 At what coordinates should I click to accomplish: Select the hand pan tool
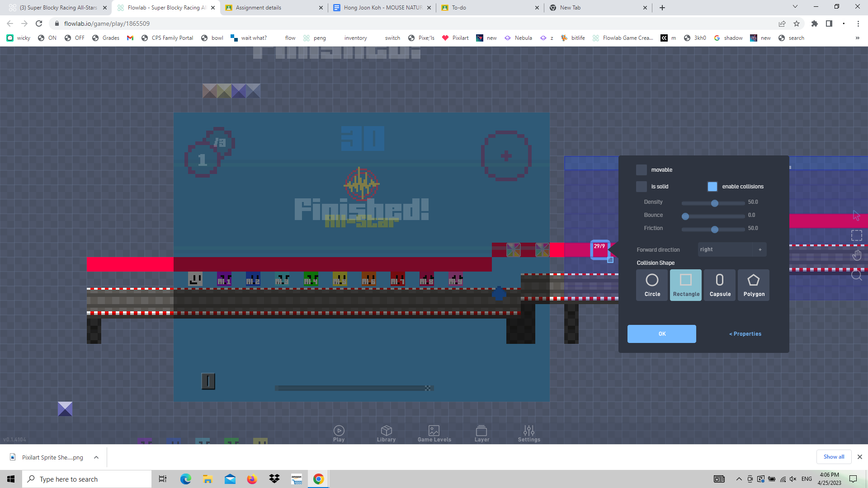tap(856, 255)
